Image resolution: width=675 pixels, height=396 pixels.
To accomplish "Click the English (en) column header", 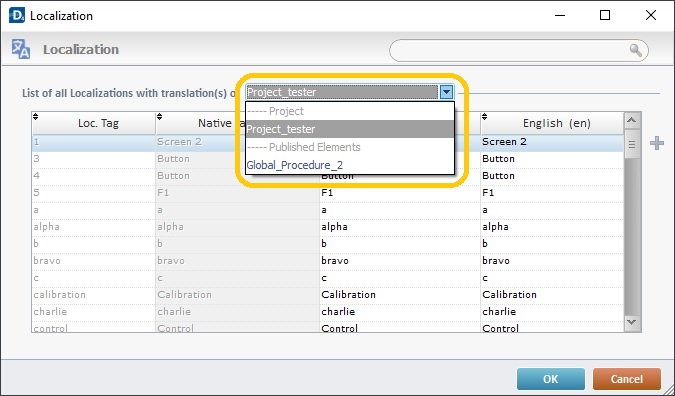I will pos(552,123).
